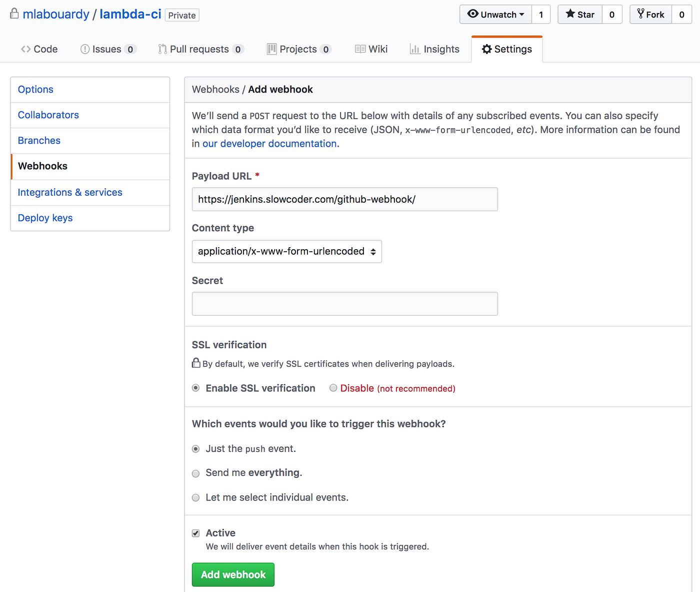Viewport: 700px width, 592px height.
Task: Click the Webhooks breadcrumb link
Action: point(215,90)
